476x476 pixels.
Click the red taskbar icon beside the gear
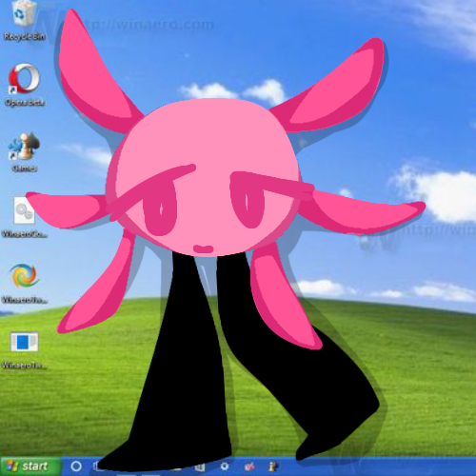pyautogui.click(x=249, y=466)
